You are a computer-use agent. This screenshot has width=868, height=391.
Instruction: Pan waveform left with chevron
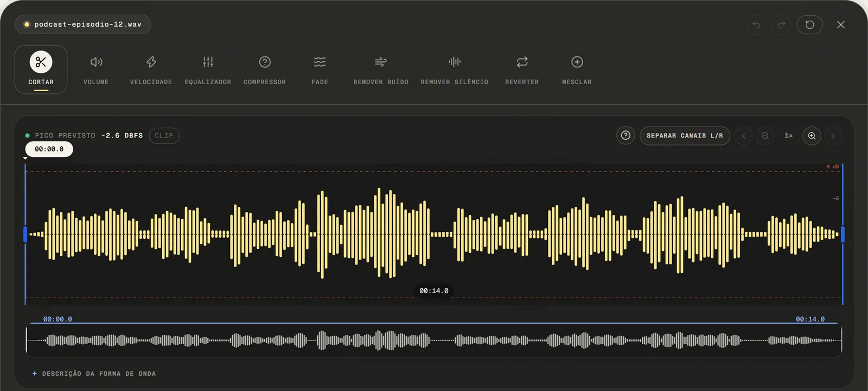tap(744, 136)
